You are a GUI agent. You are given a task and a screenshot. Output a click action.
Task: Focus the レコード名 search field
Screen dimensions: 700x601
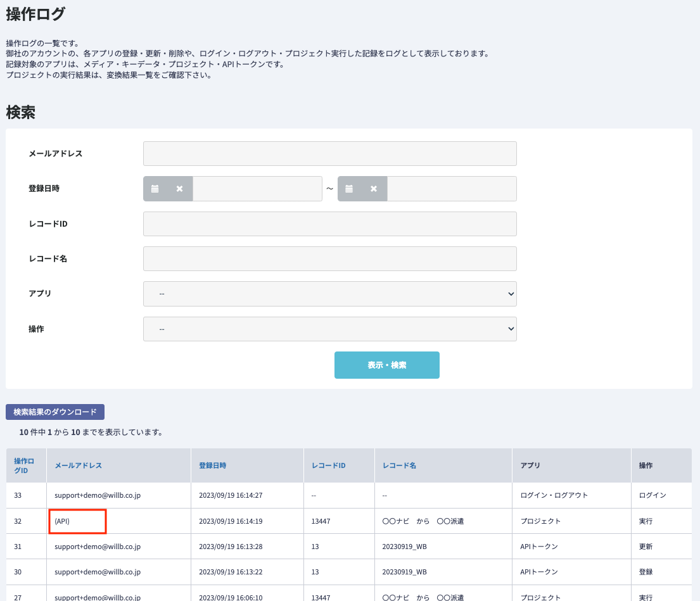click(x=330, y=259)
